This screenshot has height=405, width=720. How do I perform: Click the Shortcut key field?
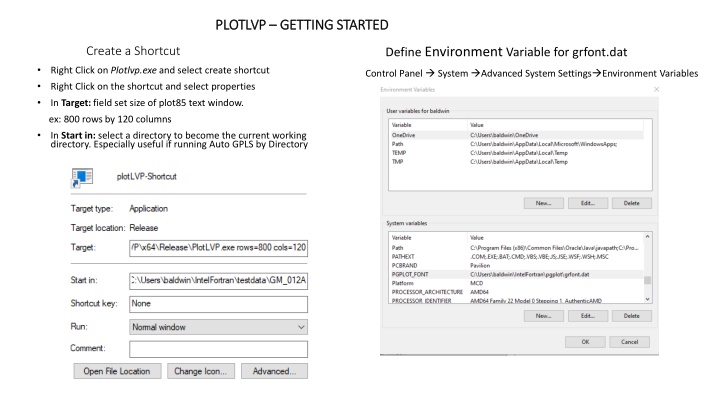(x=219, y=304)
